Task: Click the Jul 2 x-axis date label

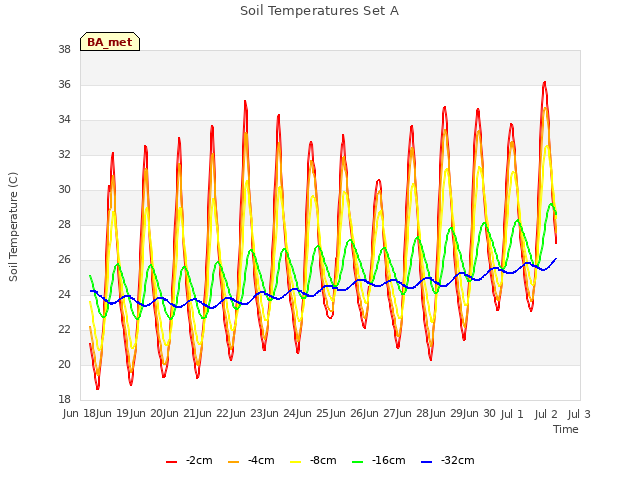Action: [546, 414]
